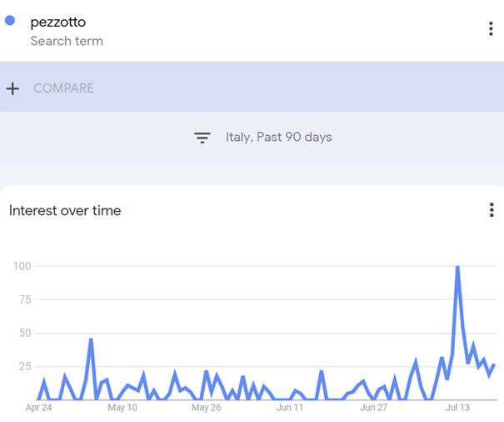This screenshot has height=422, width=504.
Task: Click the filter lines icon
Action: [x=202, y=138]
